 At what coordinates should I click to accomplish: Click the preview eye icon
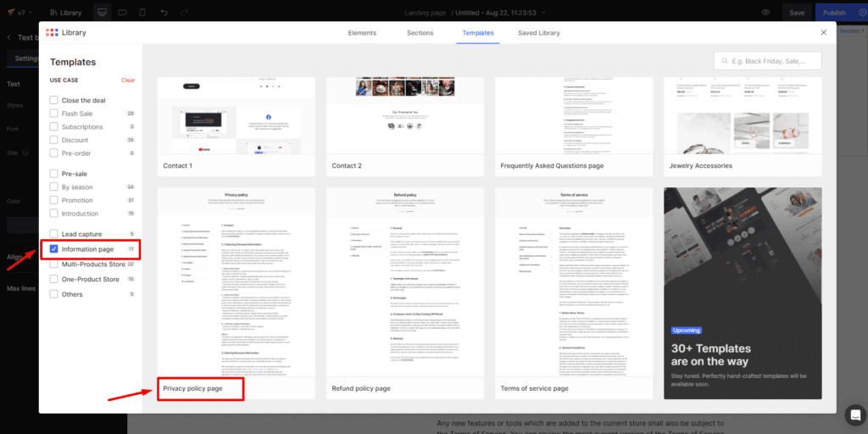(x=766, y=12)
